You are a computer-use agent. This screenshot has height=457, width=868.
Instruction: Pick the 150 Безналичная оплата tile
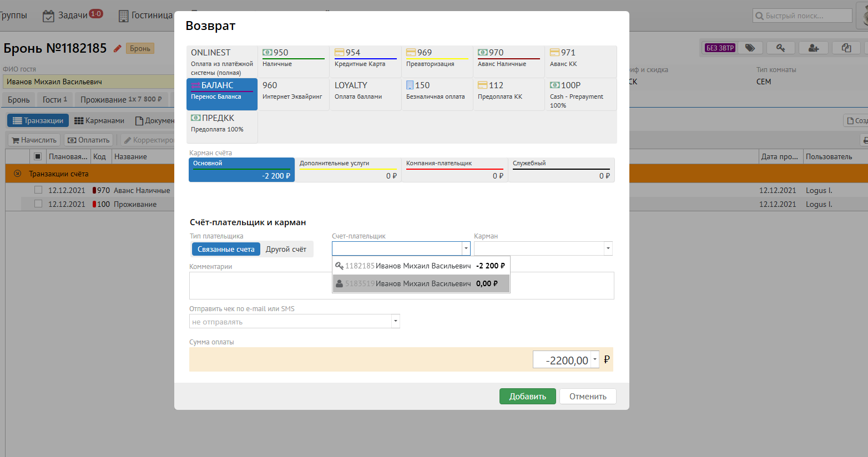tap(437, 94)
